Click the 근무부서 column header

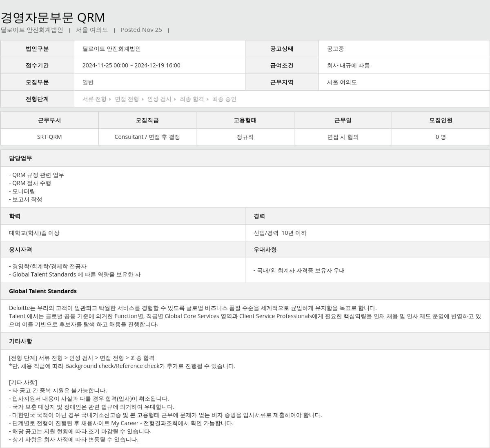49,120
